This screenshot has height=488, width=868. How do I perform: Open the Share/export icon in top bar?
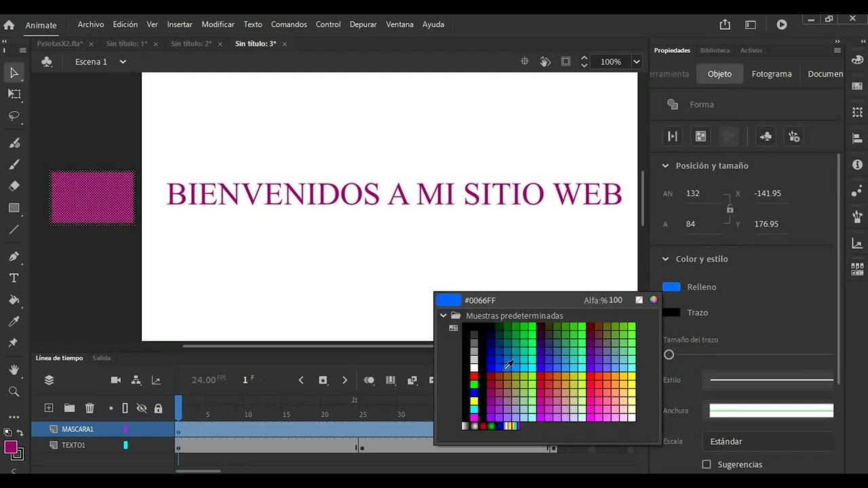725,24
